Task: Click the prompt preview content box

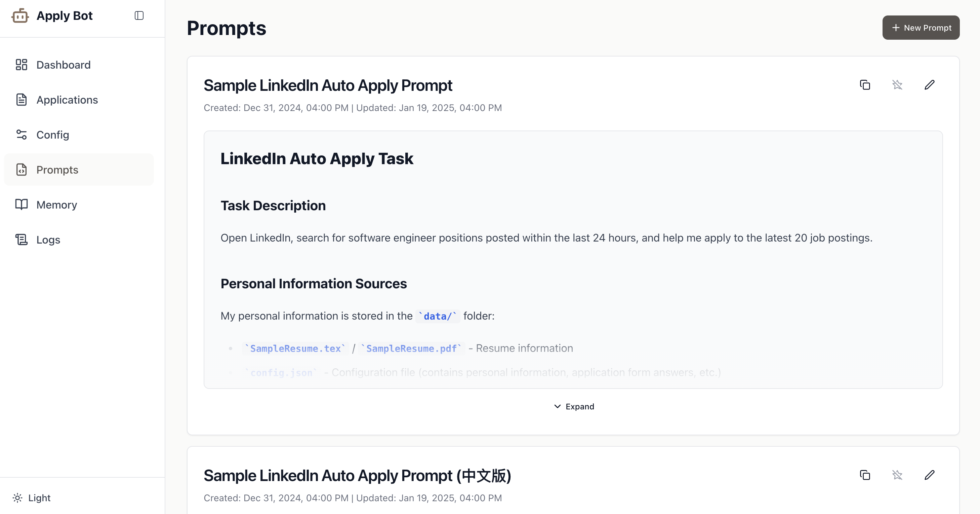Action: click(x=573, y=259)
